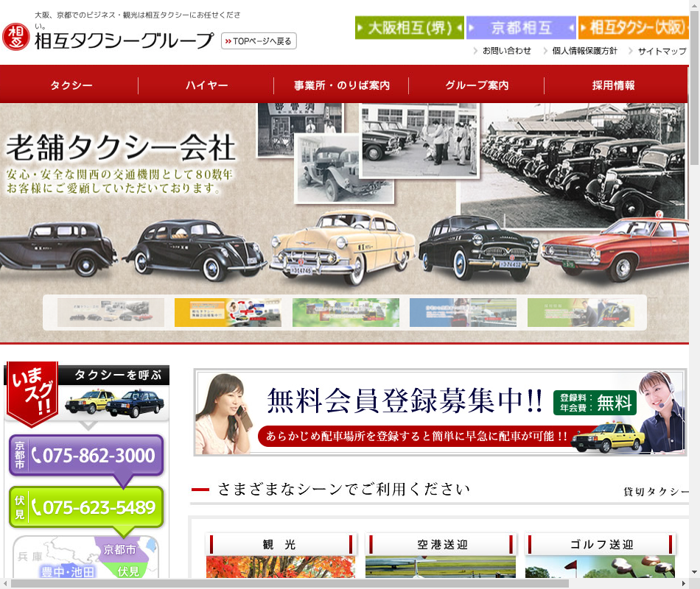Go to the サイトマップ link
The width and height of the screenshot is (700, 589).
click(x=662, y=51)
